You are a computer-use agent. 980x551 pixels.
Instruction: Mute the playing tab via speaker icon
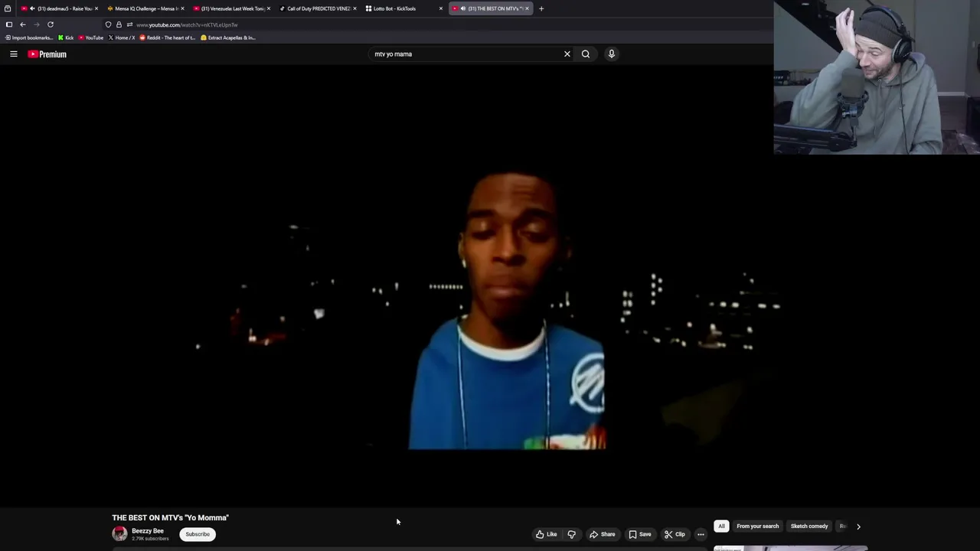pyautogui.click(x=462, y=8)
